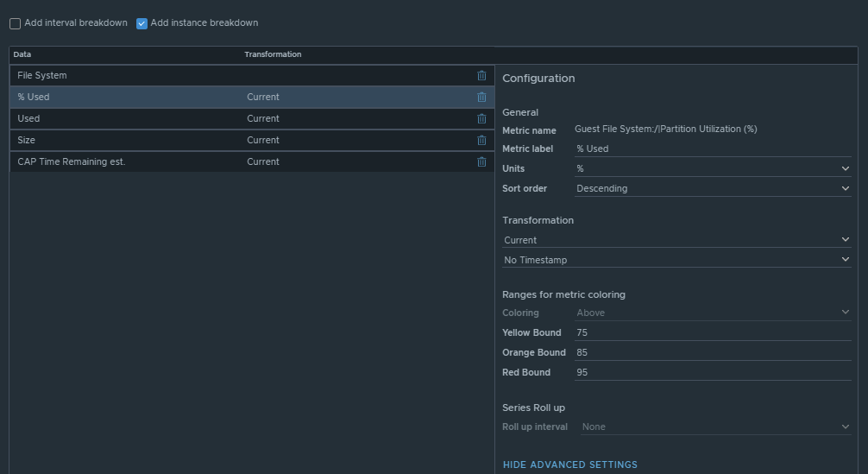Click the Orange Bound value field

[712, 352]
